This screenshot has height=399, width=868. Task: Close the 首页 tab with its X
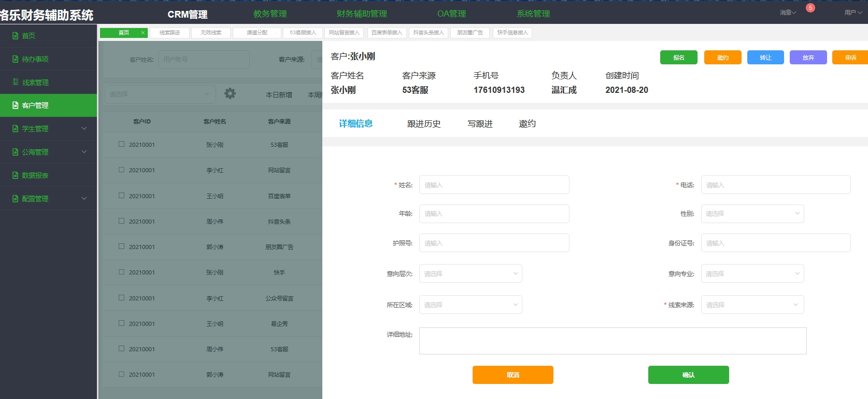[143, 33]
